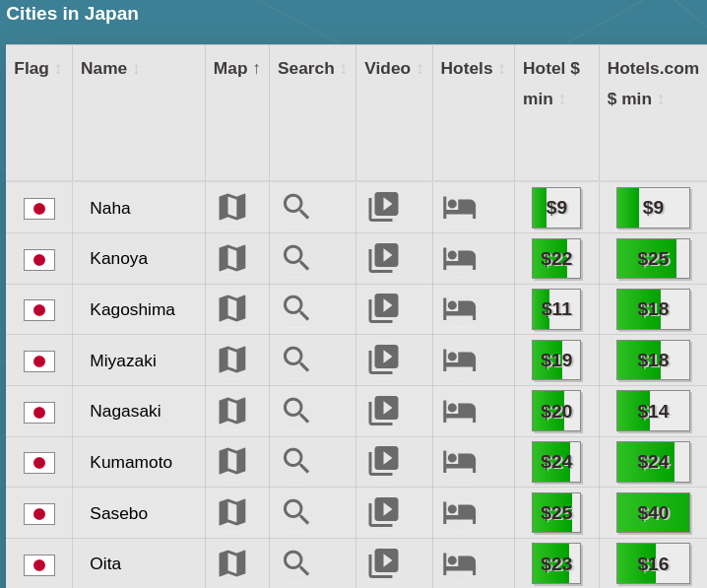Sort by the Map column header

pos(236,68)
